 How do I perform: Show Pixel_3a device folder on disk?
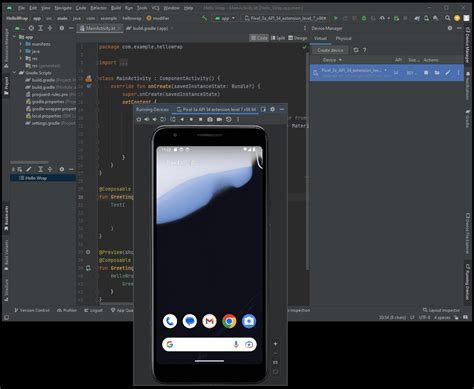[437, 72]
